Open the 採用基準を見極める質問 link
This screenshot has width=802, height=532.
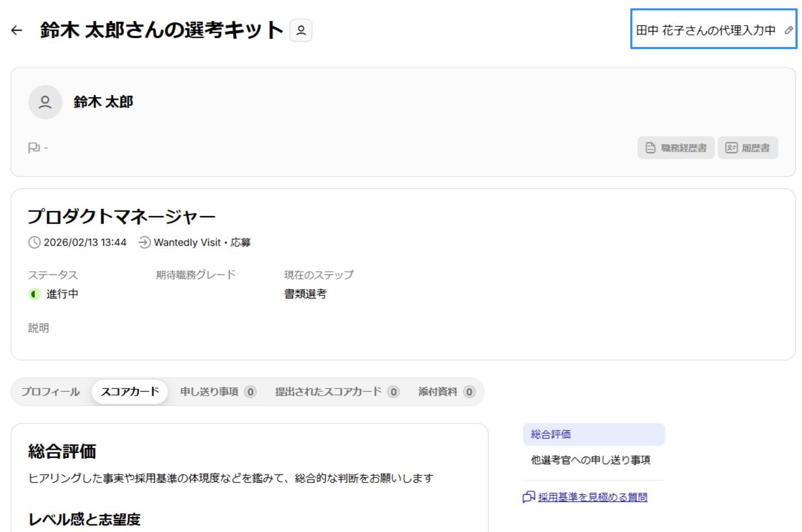tap(592, 497)
